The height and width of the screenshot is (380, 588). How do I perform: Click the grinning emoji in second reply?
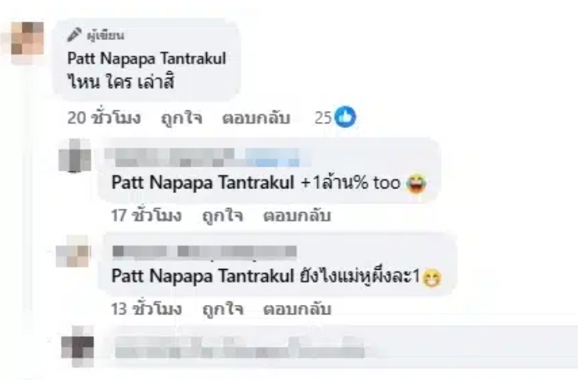coord(432,278)
